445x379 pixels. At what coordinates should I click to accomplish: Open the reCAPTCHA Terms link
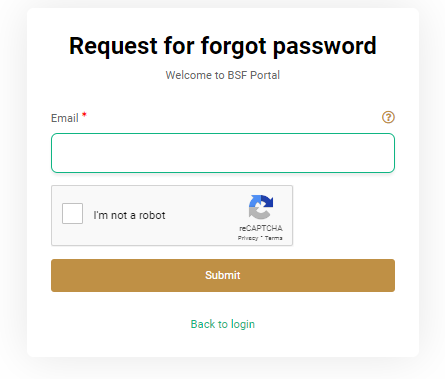coord(274,238)
